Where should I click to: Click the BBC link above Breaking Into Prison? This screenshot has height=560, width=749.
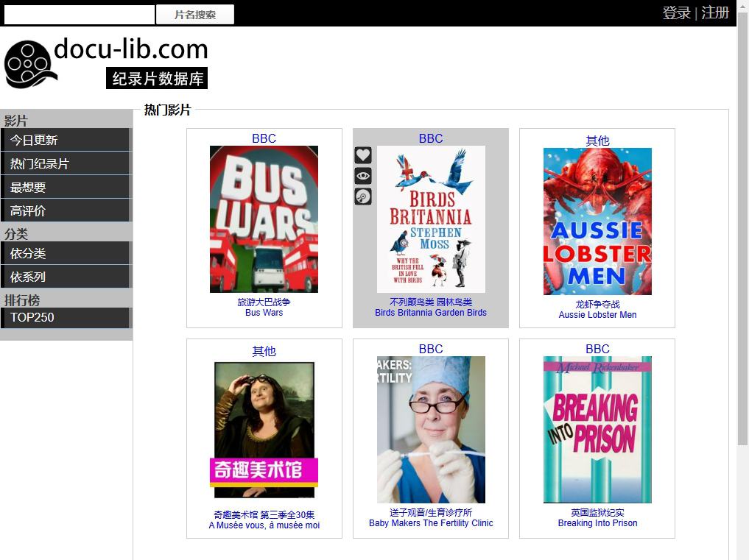(x=597, y=349)
